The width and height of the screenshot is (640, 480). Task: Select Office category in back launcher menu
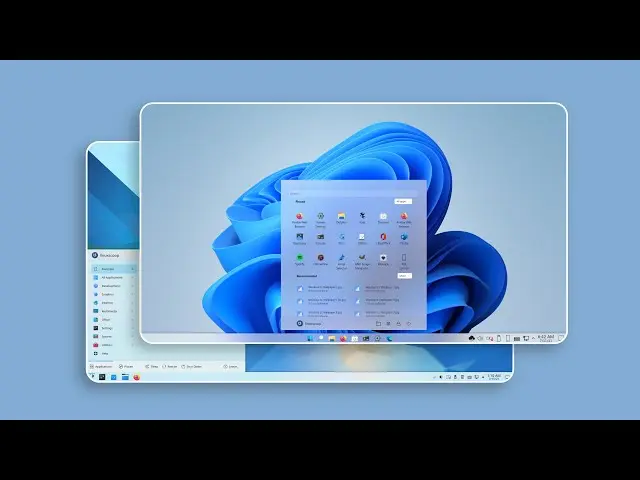(113, 320)
